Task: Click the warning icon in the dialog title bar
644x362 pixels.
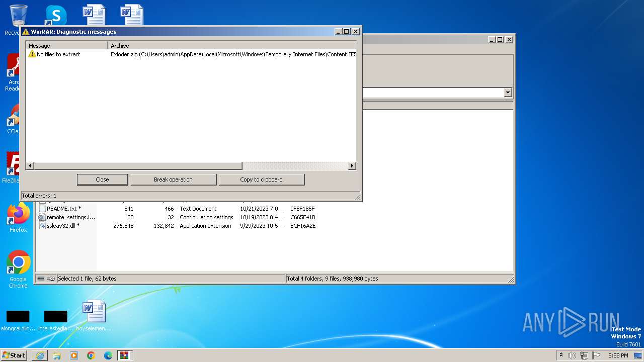Action: pos(26,32)
